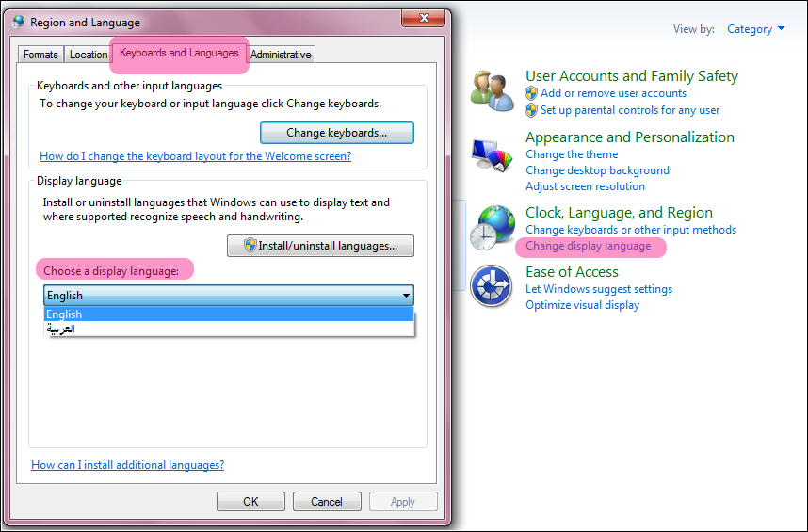Screen dimensions: 808x532
Task: Open the Clock, Language, and Region globe icon
Action: (x=493, y=228)
